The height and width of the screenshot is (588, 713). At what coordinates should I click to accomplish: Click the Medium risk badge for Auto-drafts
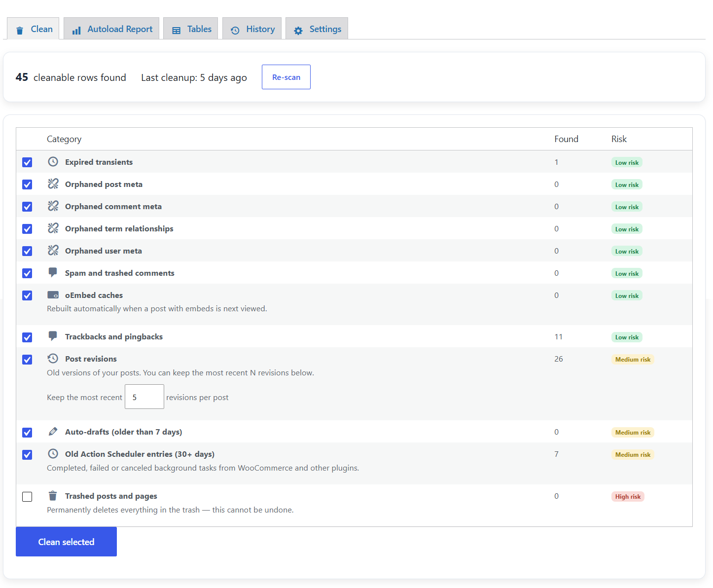click(x=633, y=432)
